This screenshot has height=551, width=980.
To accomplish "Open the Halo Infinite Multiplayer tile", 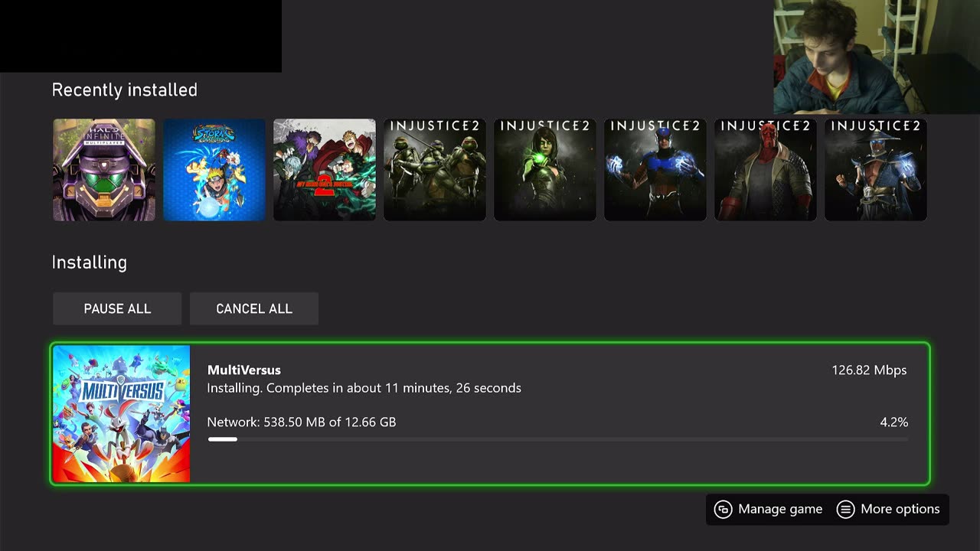I will [x=104, y=170].
